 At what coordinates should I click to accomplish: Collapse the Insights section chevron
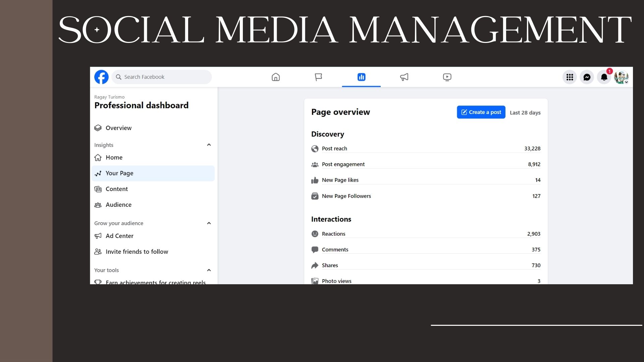pos(209,145)
